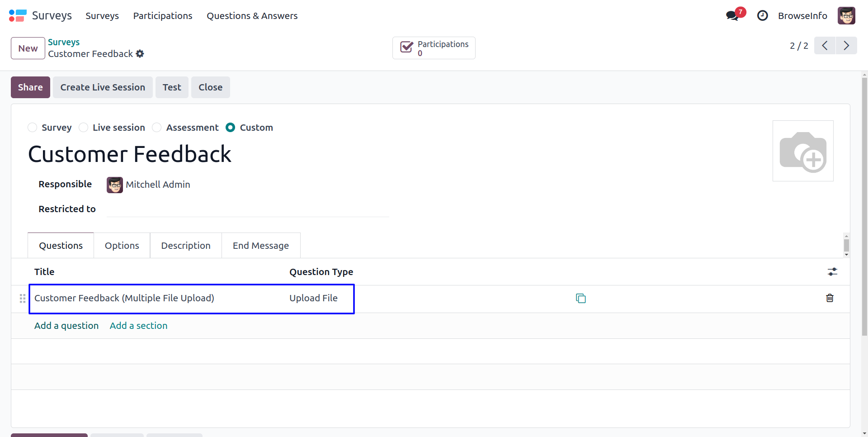The image size is (868, 437).
Task: Select the Survey radio option
Action: click(x=33, y=128)
